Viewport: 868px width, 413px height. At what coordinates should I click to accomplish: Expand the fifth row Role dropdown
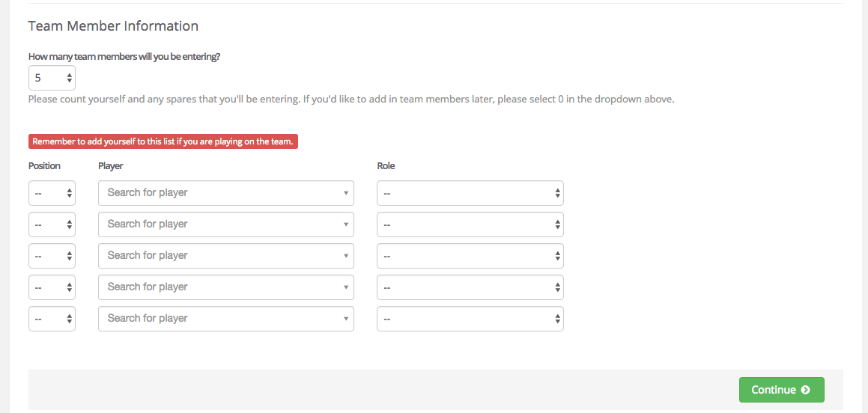click(470, 319)
